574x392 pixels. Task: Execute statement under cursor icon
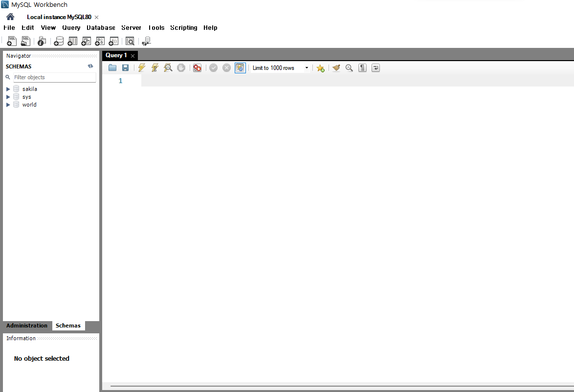click(x=155, y=68)
